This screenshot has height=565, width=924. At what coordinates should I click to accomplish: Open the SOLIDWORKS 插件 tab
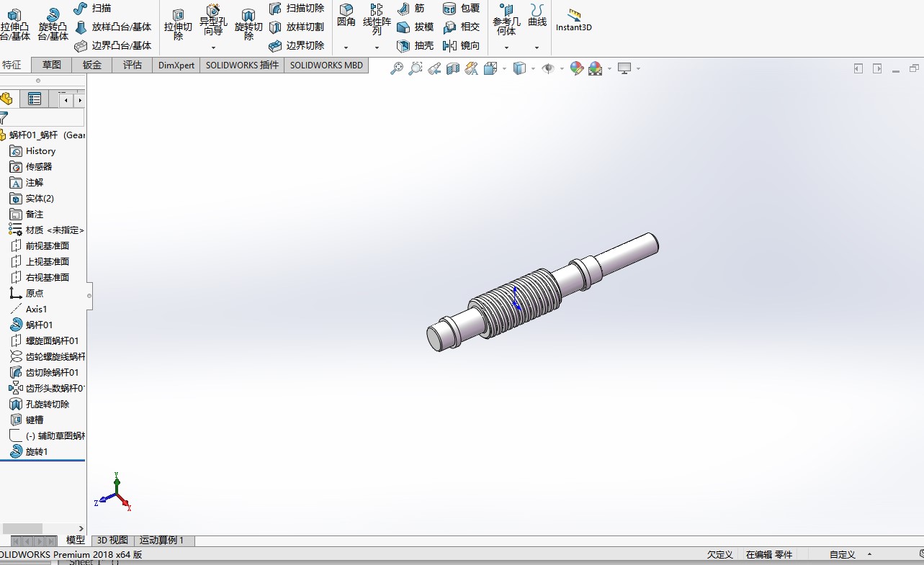(242, 65)
